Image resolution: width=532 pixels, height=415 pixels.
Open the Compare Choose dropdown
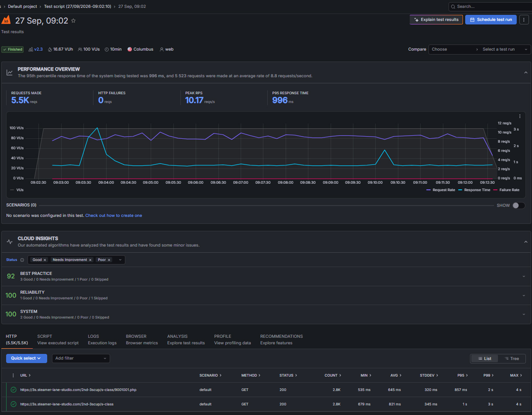[x=454, y=49]
